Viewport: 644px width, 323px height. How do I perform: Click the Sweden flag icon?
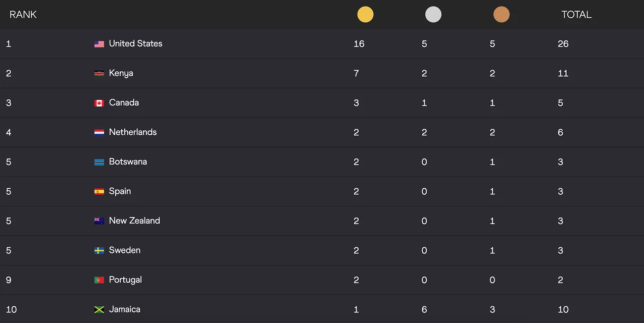point(99,251)
